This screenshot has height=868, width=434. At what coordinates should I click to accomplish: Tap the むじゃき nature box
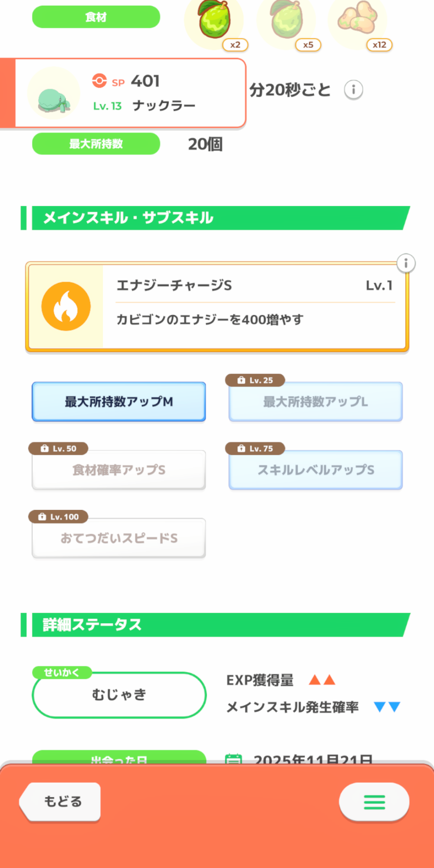click(119, 695)
